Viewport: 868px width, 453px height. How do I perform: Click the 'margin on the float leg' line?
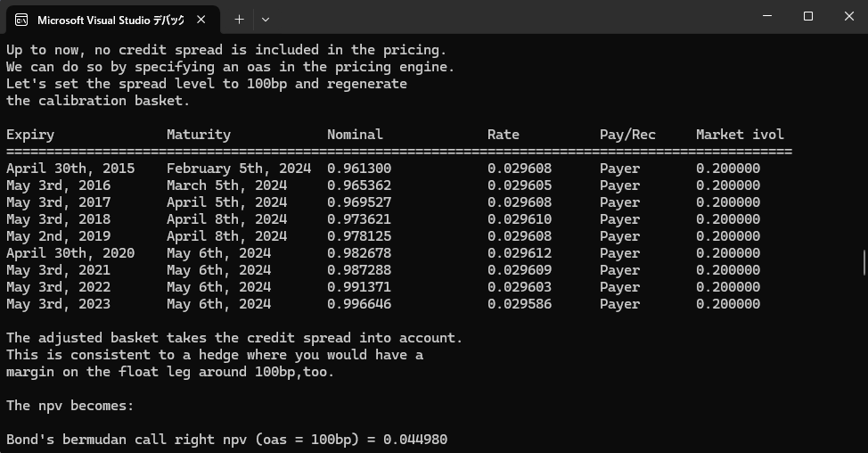point(170,372)
